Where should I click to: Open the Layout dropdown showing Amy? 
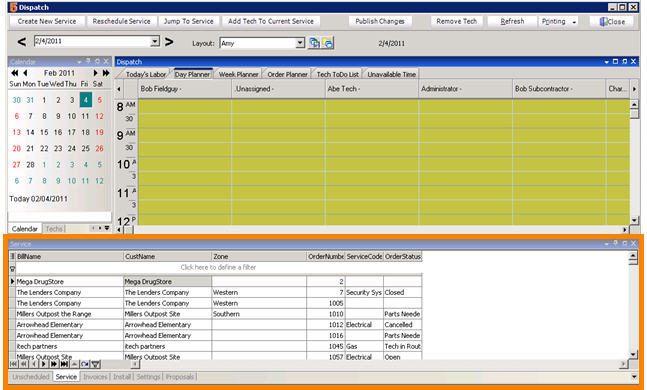point(300,43)
